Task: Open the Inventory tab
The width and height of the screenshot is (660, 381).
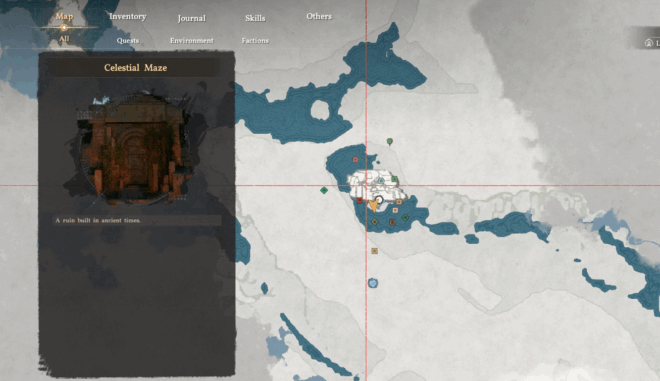Action: pyautogui.click(x=128, y=16)
